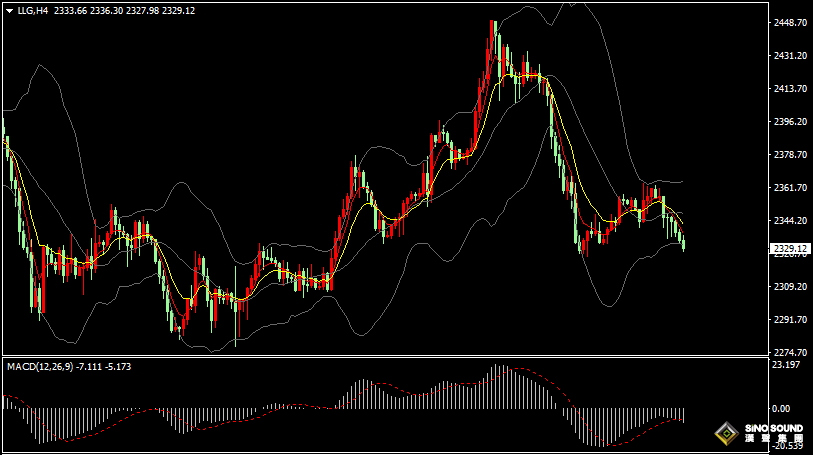This screenshot has width=813, height=455.
Task: Click the 2361.70 price axis label
Action: (x=790, y=188)
